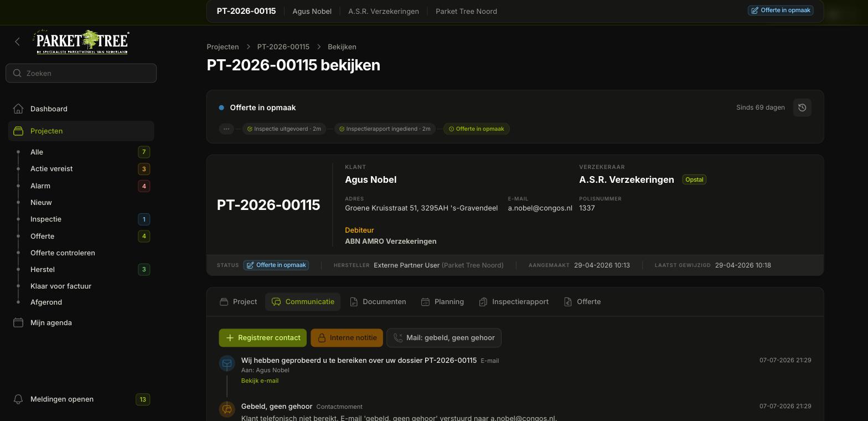
Task: Go to Projecten breadcrumb
Action: 223,47
